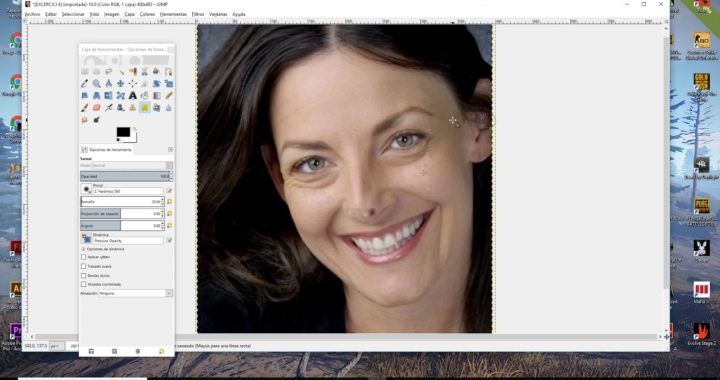This screenshot has width=720, height=380.
Task: Open the brush preview thumbnail selector
Action: coord(86,189)
